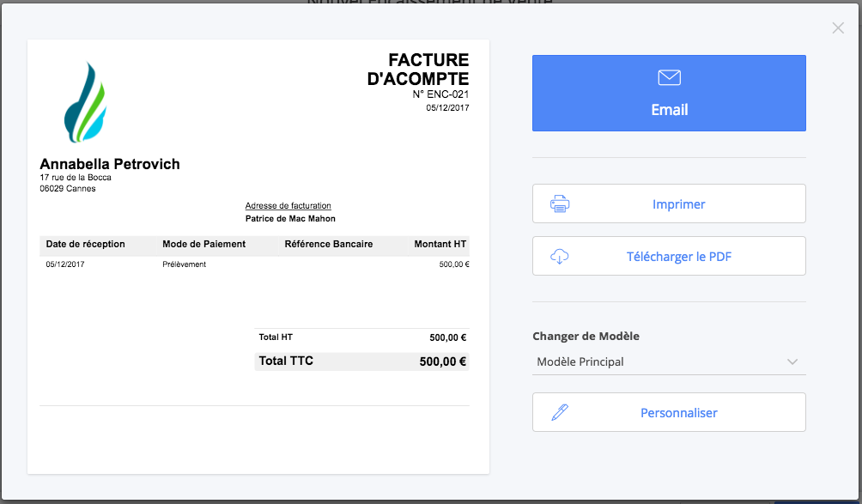Viewport: 862px width, 504px height.
Task: Click Patrice de Mac Mahon name
Action: [290, 219]
